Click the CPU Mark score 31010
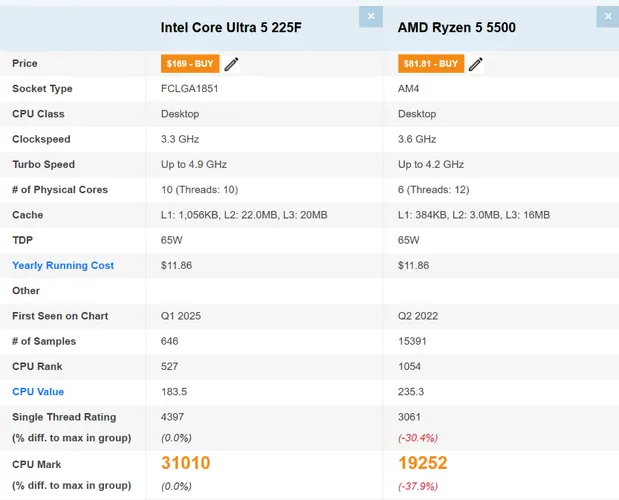 [186, 463]
